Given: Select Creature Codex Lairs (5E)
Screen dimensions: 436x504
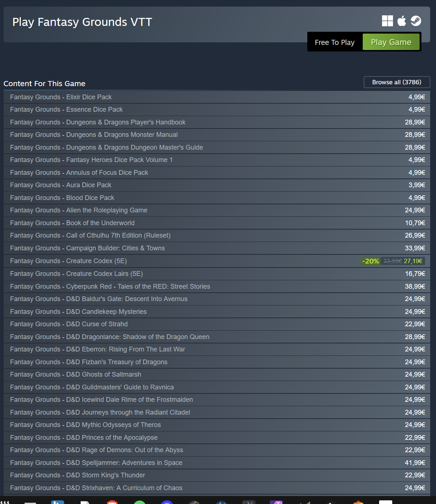Looking at the screenshot, I should coord(217,274).
